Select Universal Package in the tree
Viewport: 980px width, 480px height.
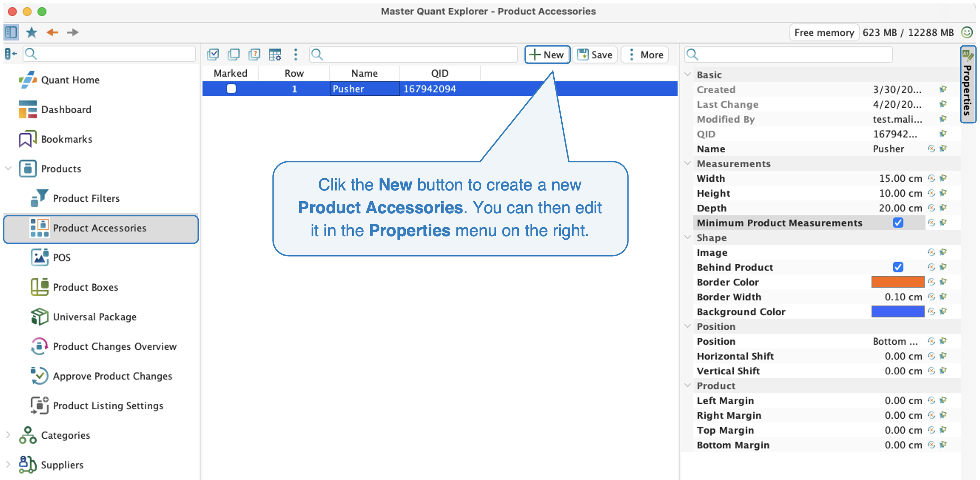[84, 317]
